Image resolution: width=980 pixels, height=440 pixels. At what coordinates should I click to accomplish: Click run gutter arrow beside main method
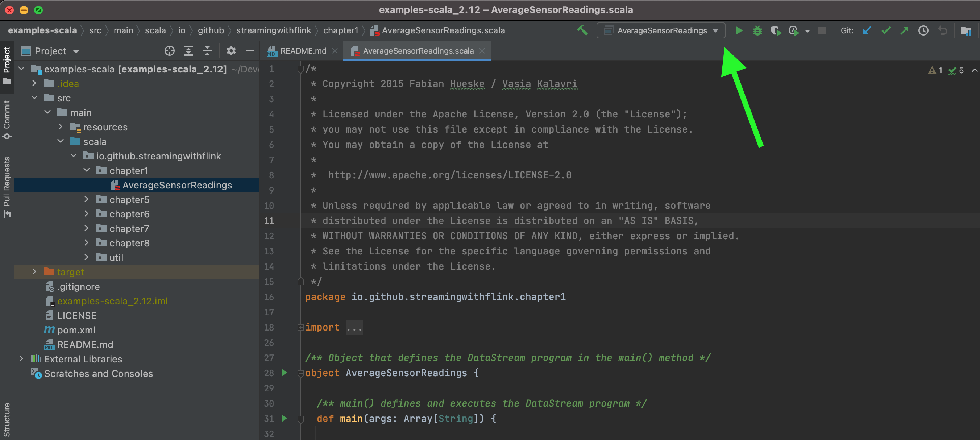point(284,418)
